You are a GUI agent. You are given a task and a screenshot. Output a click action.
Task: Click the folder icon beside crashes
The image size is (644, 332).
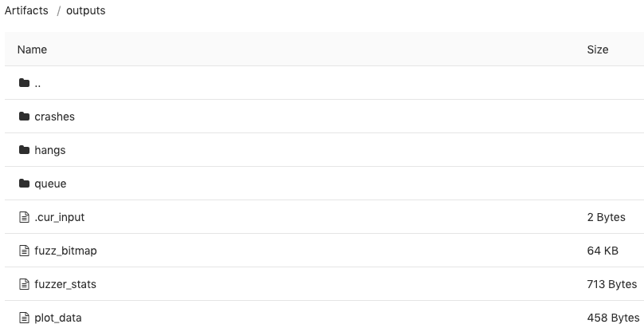[24, 117]
